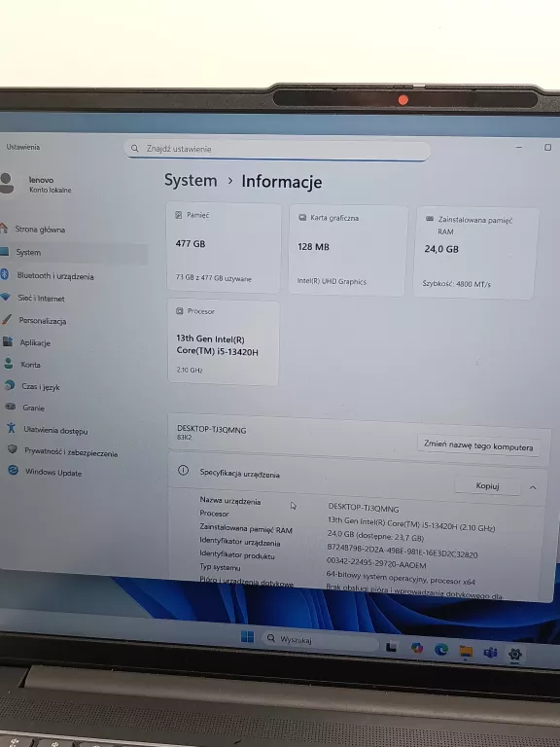560x747 pixels.
Task: Click the Nazwa urządzenia label
Action: pos(230,501)
